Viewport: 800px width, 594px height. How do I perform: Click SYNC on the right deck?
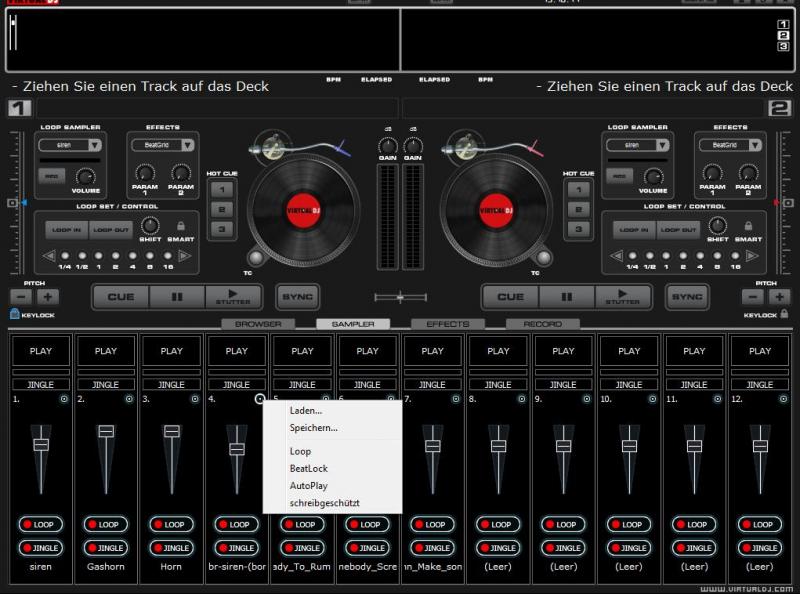tap(687, 296)
